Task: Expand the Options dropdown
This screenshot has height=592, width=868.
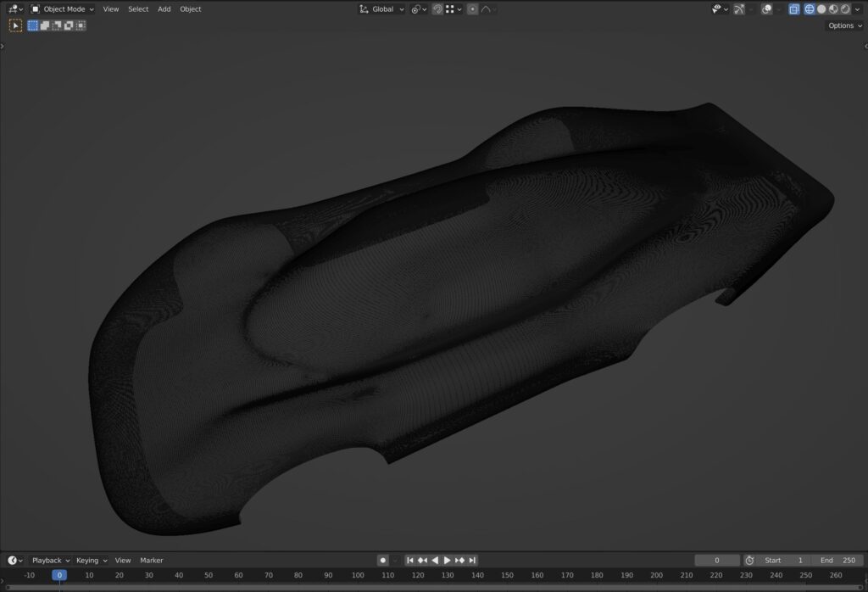Action: click(x=843, y=25)
